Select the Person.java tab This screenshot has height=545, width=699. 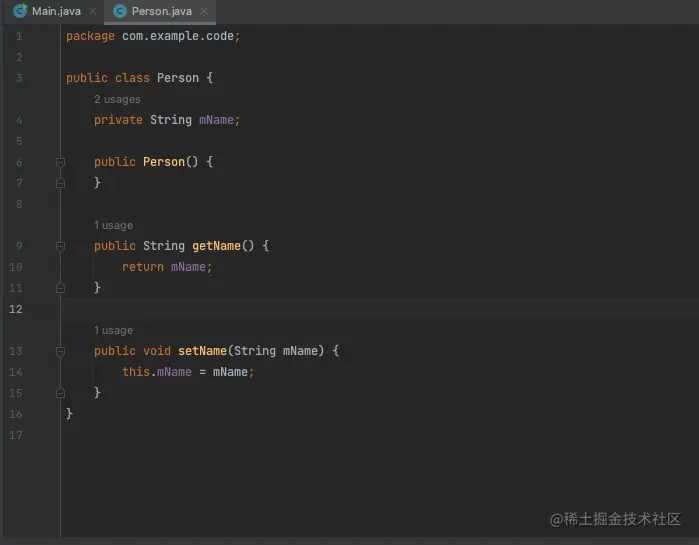point(161,11)
